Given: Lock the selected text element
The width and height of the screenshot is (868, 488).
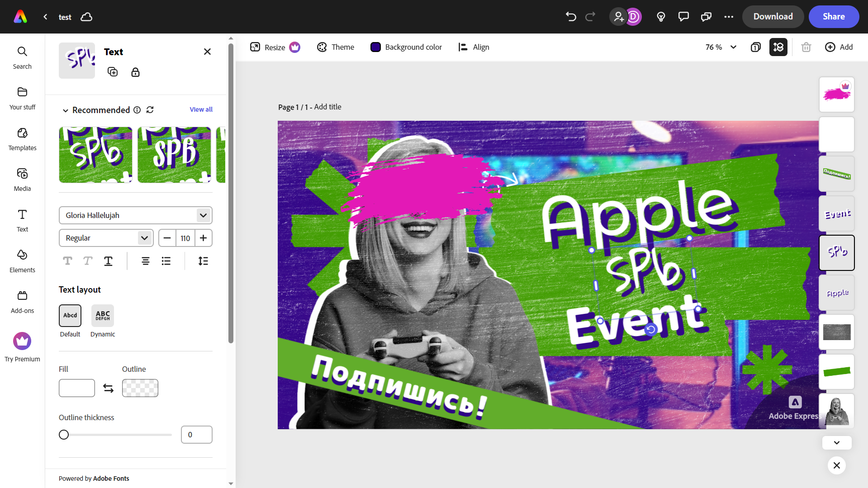Looking at the screenshot, I should pos(135,72).
